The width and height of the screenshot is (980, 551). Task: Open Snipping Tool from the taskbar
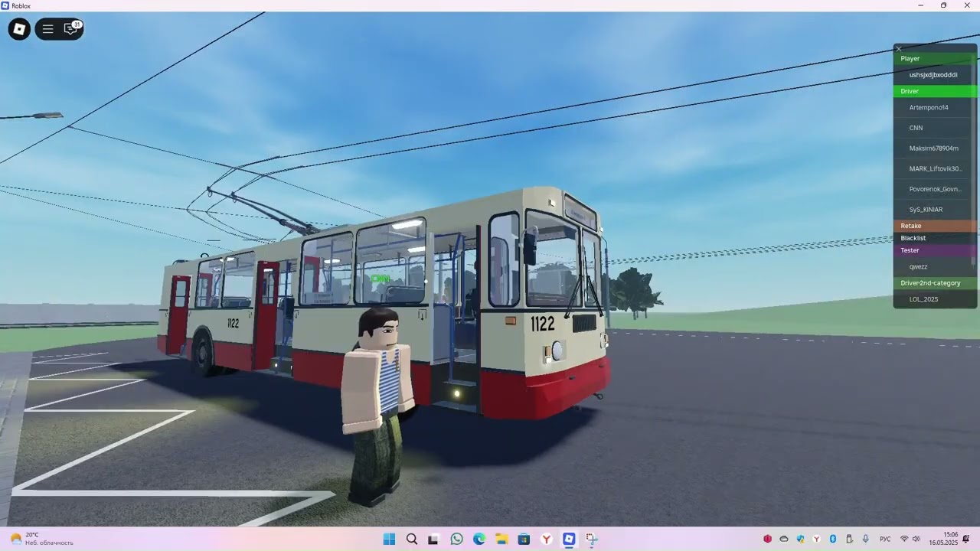pos(591,539)
